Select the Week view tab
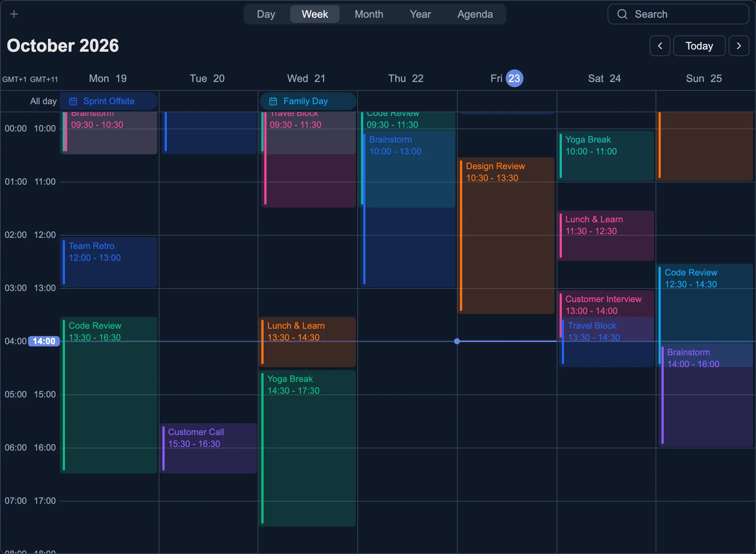Image resolution: width=756 pixels, height=554 pixels. pyautogui.click(x=315, y=14)
